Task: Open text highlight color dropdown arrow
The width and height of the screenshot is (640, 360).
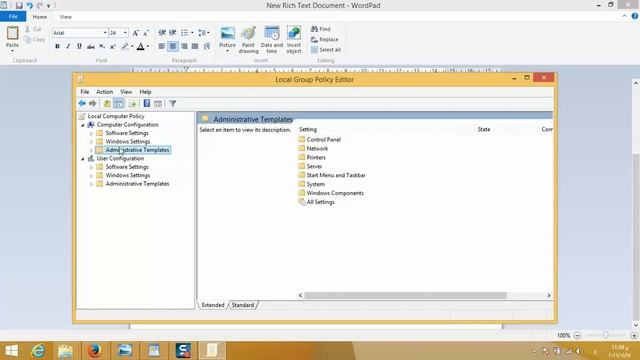Action: [132, 47]
